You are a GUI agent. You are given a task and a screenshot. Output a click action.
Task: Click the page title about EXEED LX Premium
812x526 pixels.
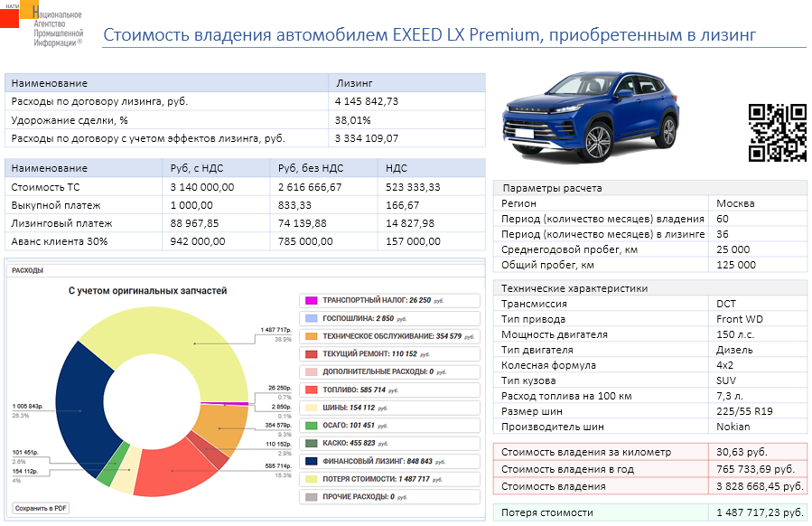(x=429, y=34)
